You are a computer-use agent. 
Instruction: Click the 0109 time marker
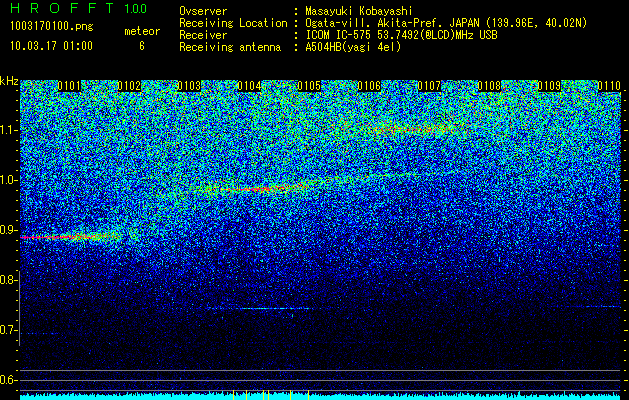[549, 86]
